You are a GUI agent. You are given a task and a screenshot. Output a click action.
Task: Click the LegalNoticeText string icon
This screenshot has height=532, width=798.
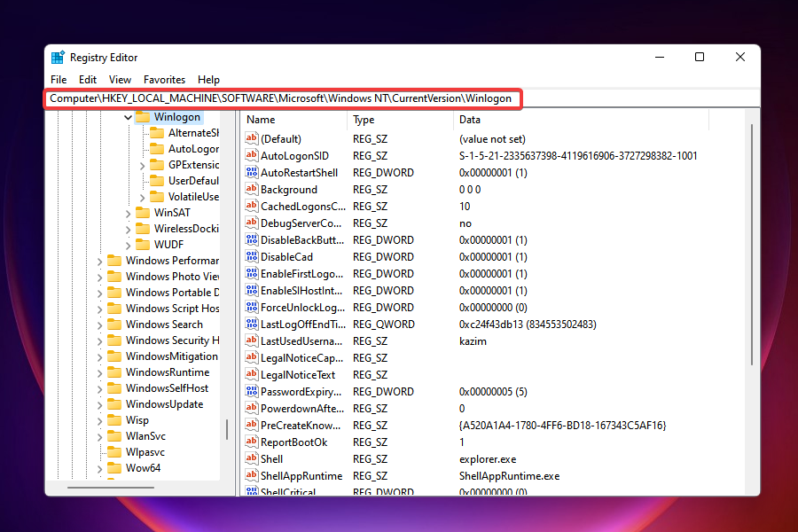[252, 374]
